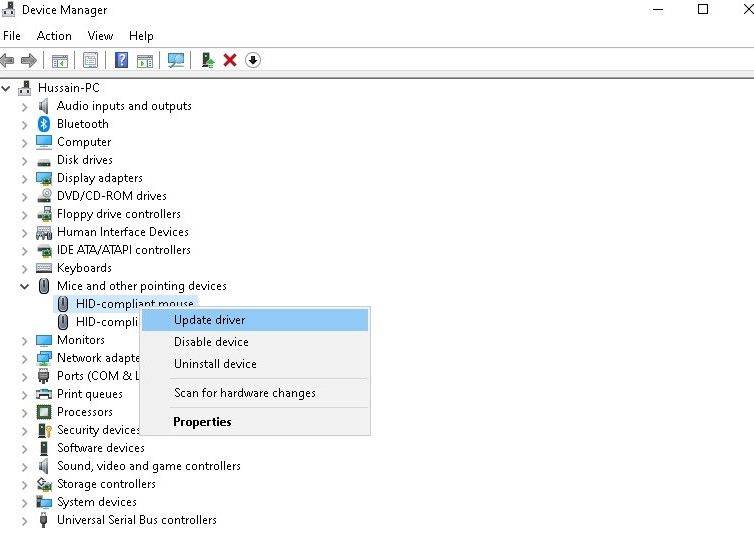The height and width of the screenshot is (533, 754).
Task: Collapse Mice and other pointing devices node
Action: (25, 286)
